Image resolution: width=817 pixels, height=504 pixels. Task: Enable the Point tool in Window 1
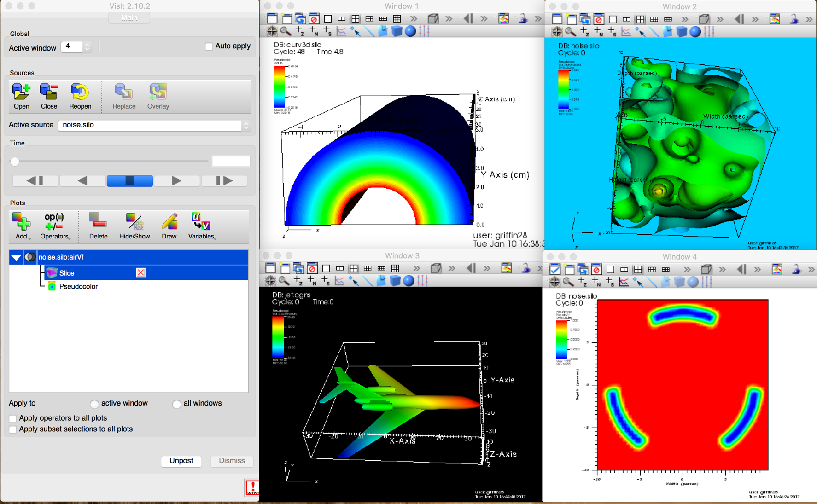[x=355, y=31]
